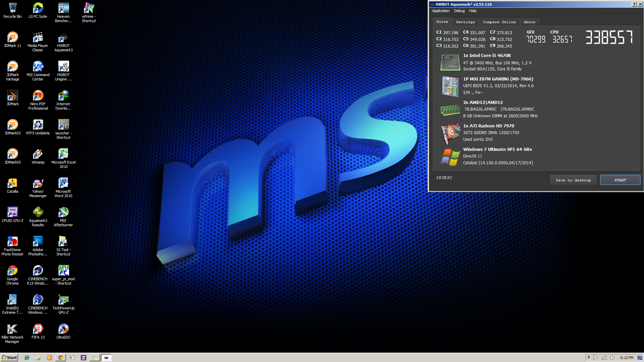Click the CPU score value 32657
The width and height of the screenshot is (644, 362).
tap(562, 39)
